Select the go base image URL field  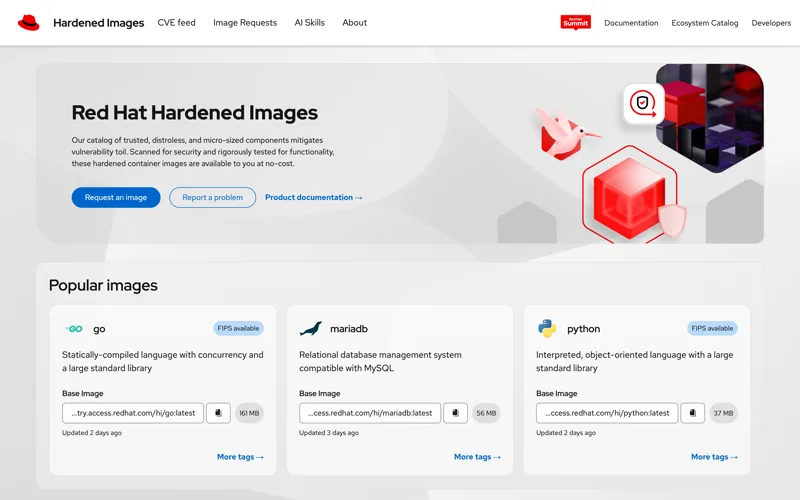[x=133, y=413]
